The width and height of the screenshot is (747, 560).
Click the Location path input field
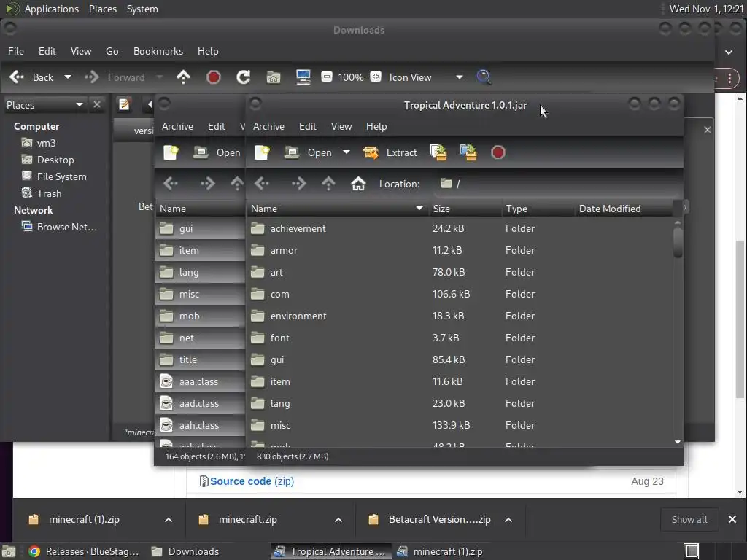coord(558,184)
